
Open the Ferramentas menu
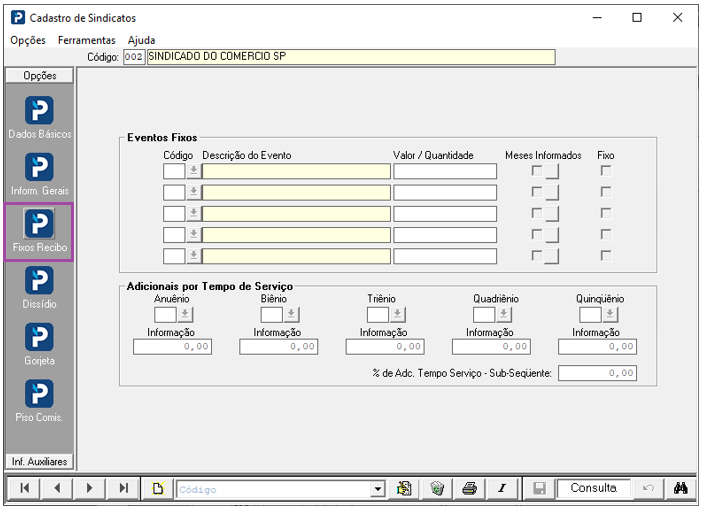(x=87, y=40)
